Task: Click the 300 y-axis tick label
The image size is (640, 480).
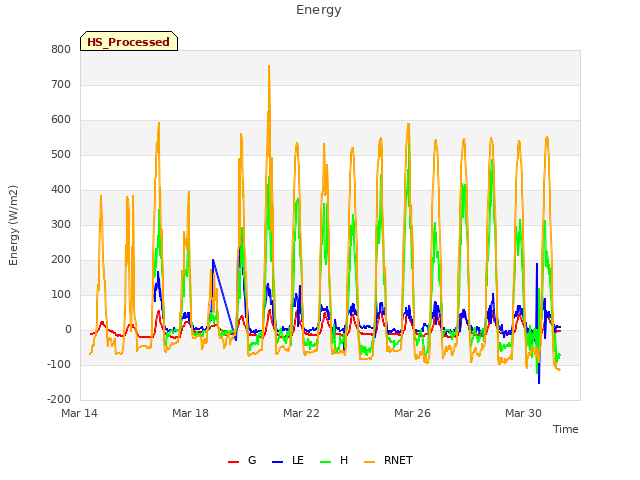Action: (x=61, y=224)
